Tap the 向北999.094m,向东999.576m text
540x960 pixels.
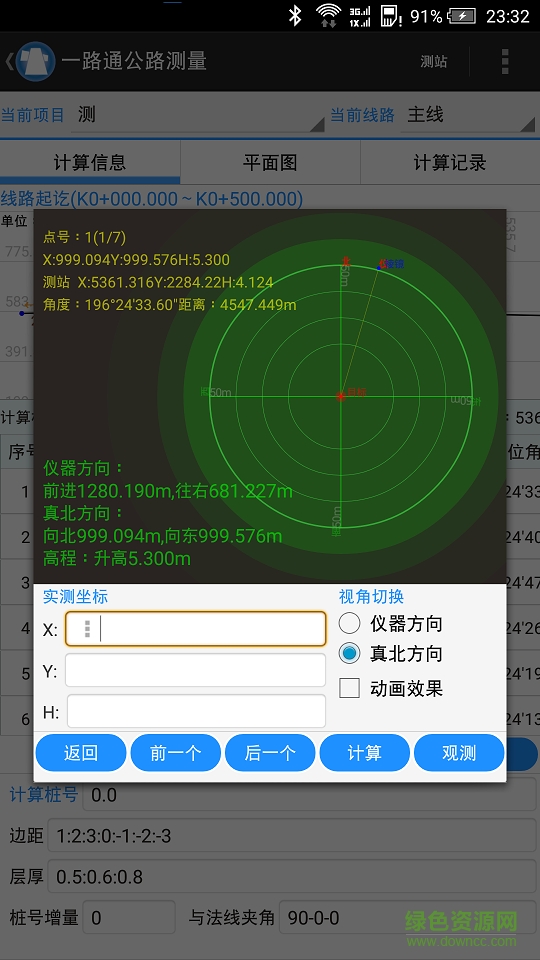163,536
